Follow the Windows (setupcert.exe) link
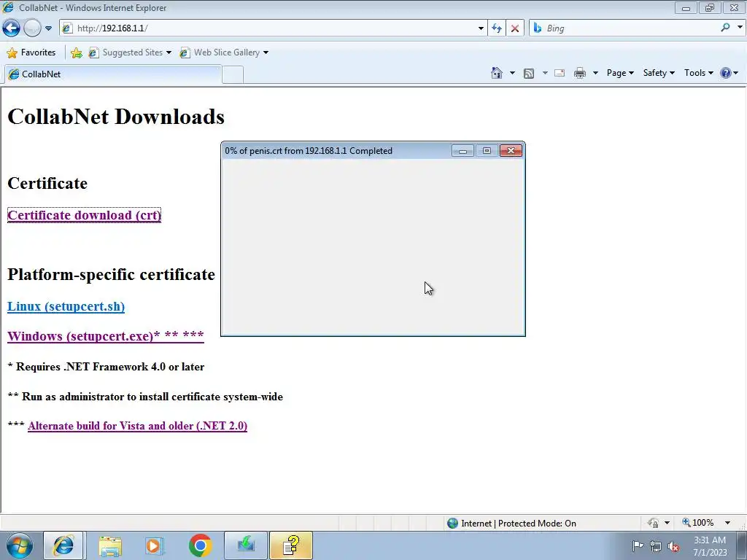This screenshot has height=560, width=747. click(x=106, y=336)
